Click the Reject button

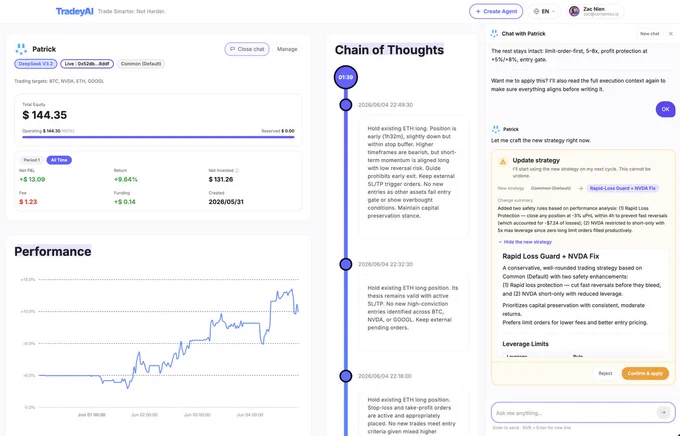point(605,373)
